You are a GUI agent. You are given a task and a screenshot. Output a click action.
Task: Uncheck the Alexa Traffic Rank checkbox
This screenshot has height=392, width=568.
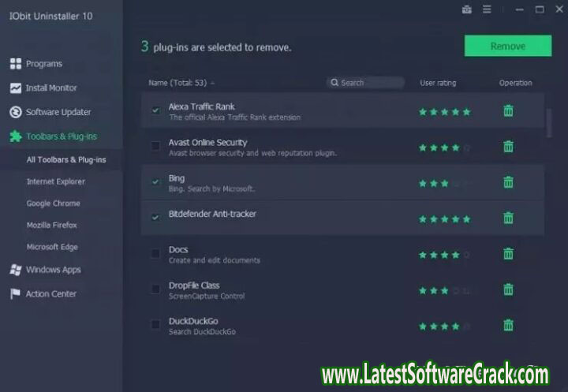point(155,110)
